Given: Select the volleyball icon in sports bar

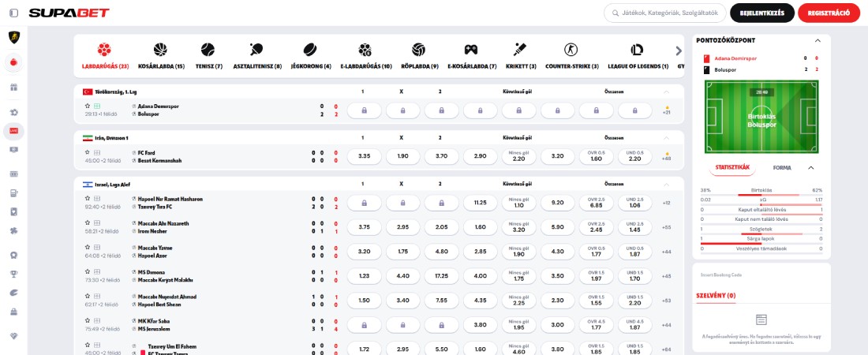Looking at the screenshot, I should click(x=418, y=50).
